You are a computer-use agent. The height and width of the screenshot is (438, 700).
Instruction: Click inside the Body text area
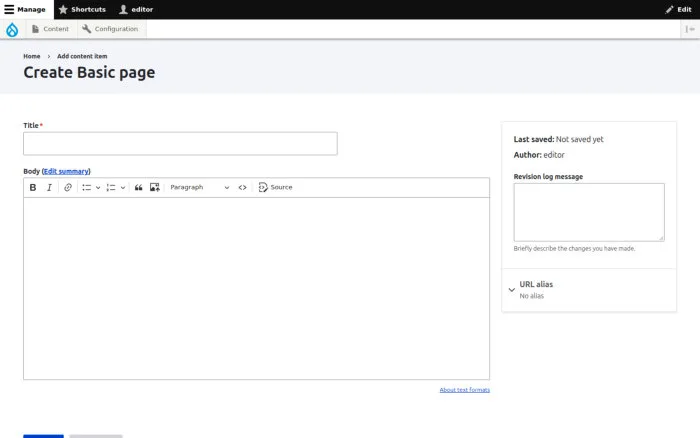tap(256, 288)
